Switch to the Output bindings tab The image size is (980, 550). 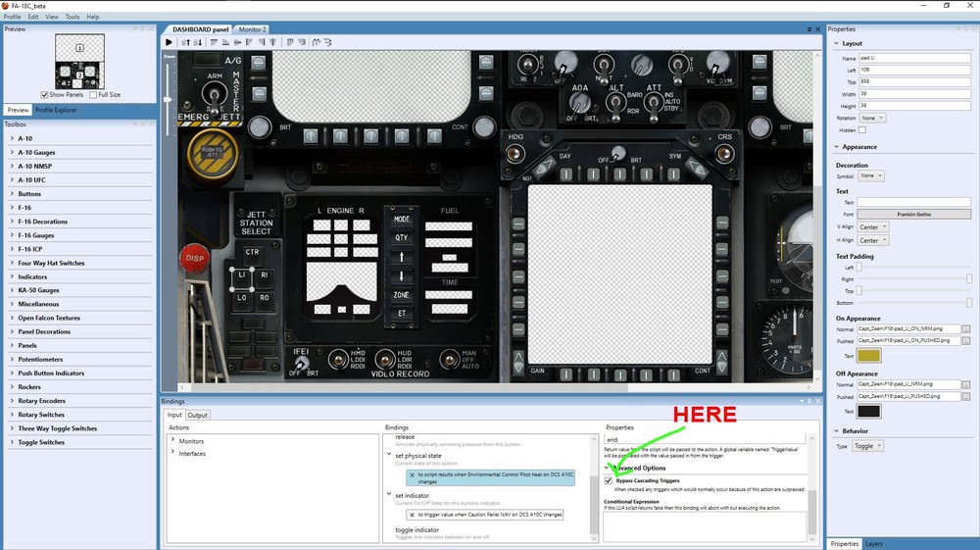pyautogui.click(x=198, y=415)
